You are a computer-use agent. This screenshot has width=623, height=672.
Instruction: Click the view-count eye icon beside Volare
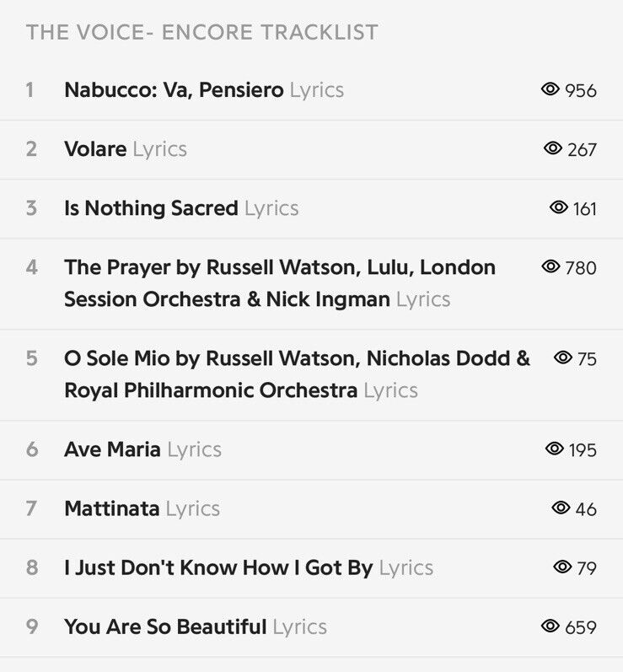coord(553,148)
